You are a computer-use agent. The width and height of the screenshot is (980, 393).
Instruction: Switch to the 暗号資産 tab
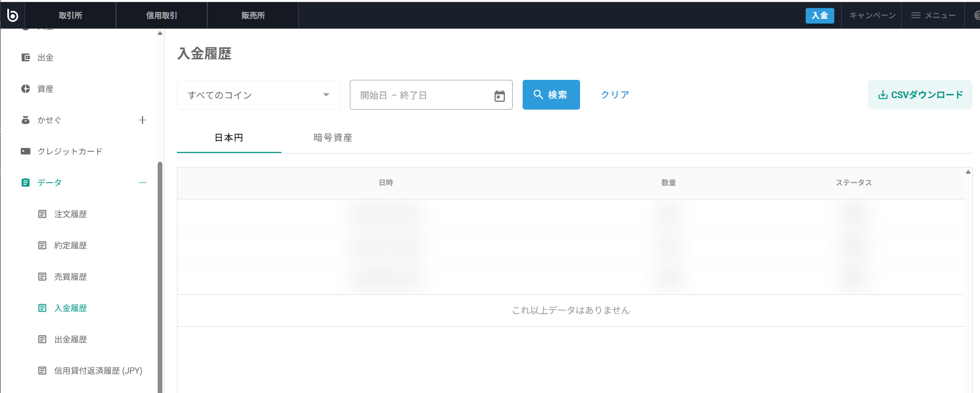pyautogui.click(x=333, y=138)
